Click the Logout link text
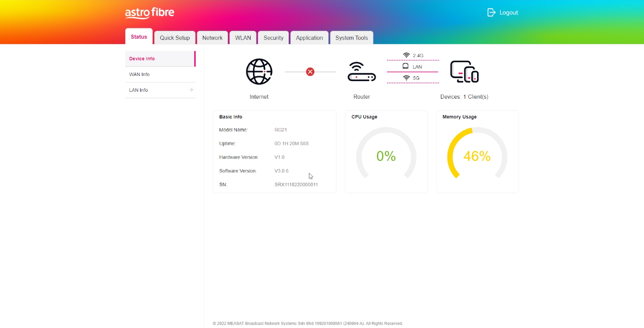The image size is (644, 328). point(509,13)
